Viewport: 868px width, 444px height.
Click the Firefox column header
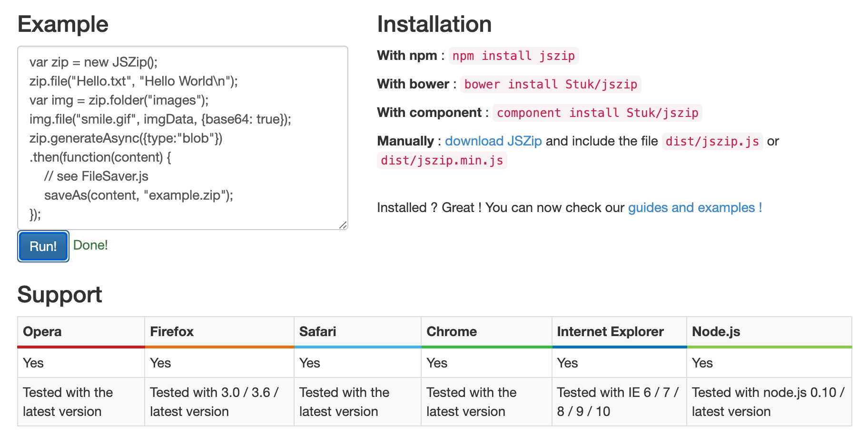(x=172, y=332)
